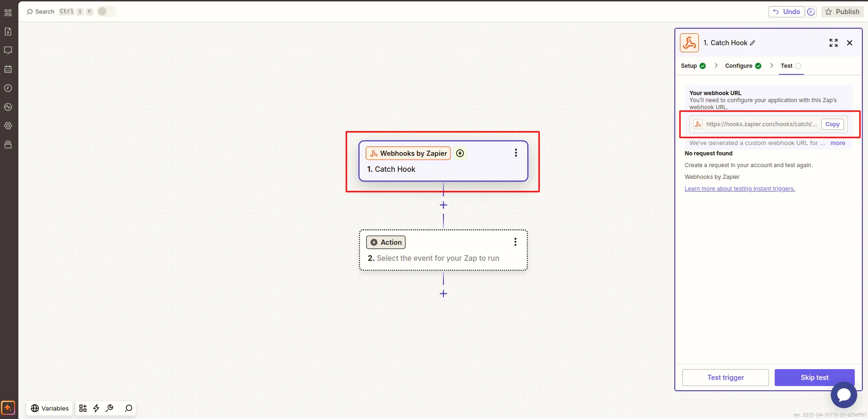Viewport: 868px width, 419px height.
Task: Switch to the Setup tab
Action: pos(693,66)
